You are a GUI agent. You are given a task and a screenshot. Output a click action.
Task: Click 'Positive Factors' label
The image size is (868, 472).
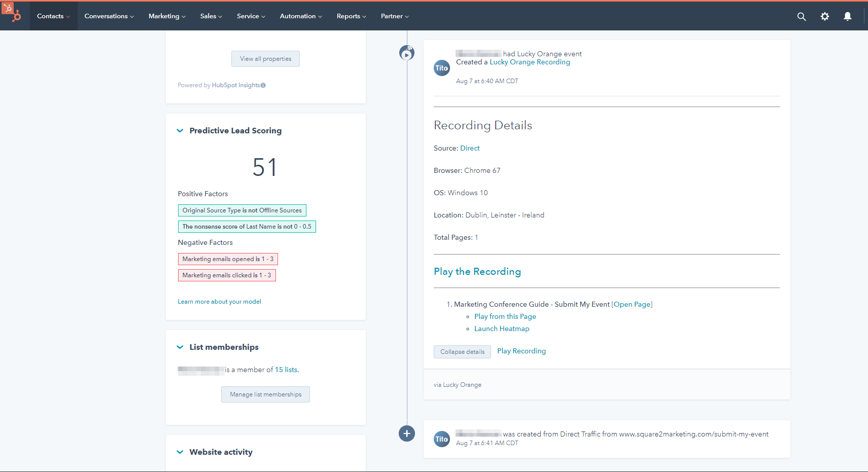pos(203,194)
